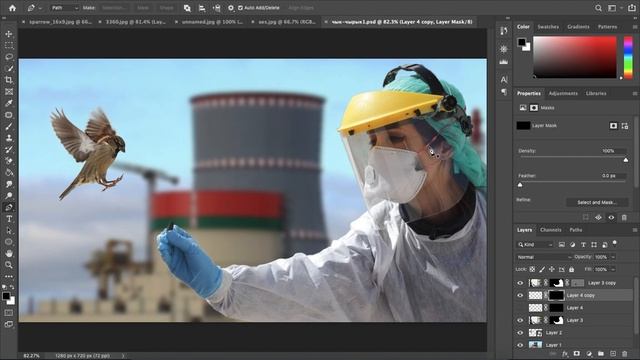
Task: Open the layer Kind filter dropdown
Action: click(x=535, y=244)
